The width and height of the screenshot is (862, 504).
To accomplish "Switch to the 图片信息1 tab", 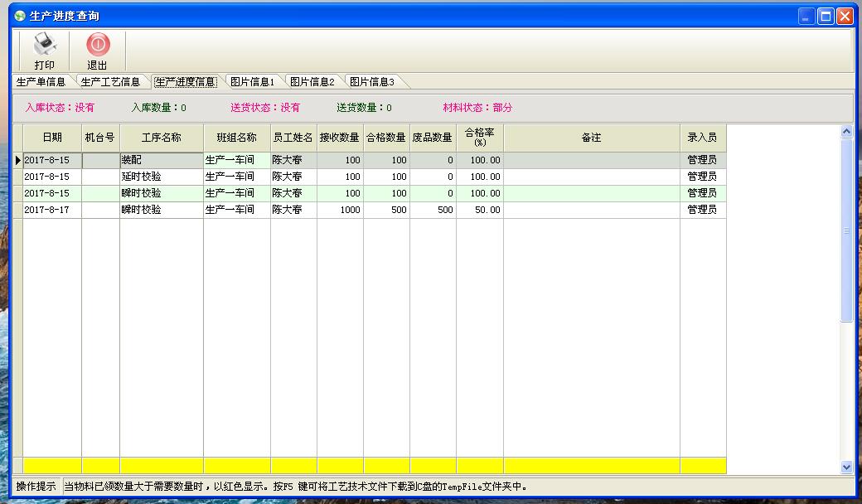I will (252, 82).
